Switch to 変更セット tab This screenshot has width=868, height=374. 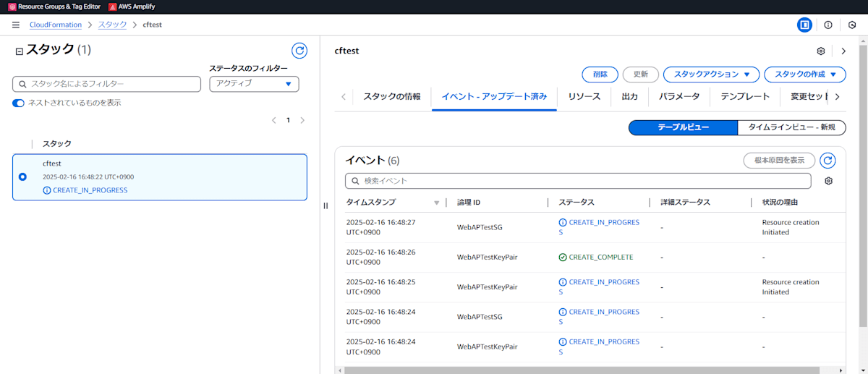click(x=809, y=96)
